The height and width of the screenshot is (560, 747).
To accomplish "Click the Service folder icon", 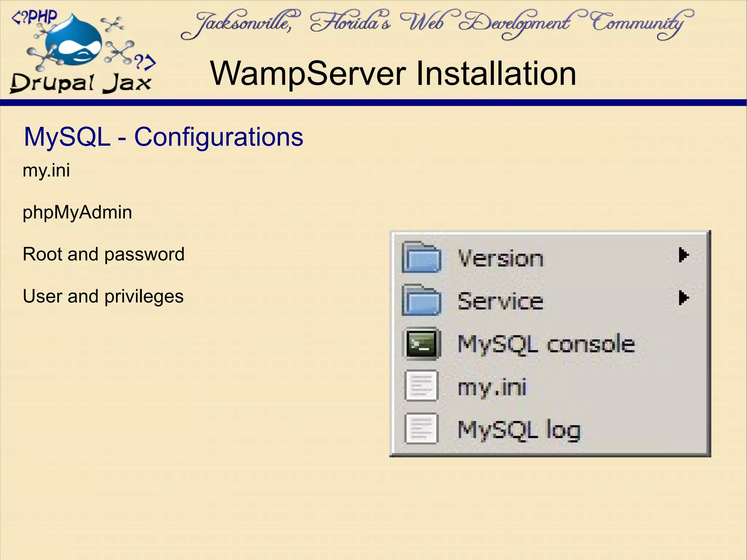I will pyautogui.click(x=421, y=300).
